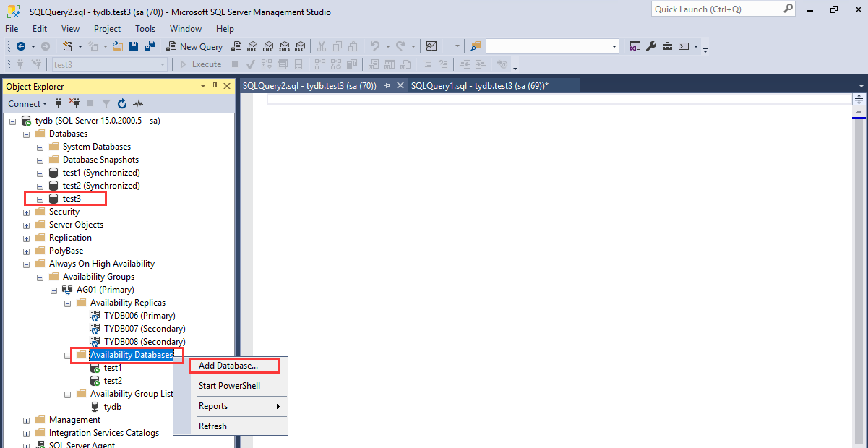Click the command window icon
868x448 pixels.
tap(683, 46)
